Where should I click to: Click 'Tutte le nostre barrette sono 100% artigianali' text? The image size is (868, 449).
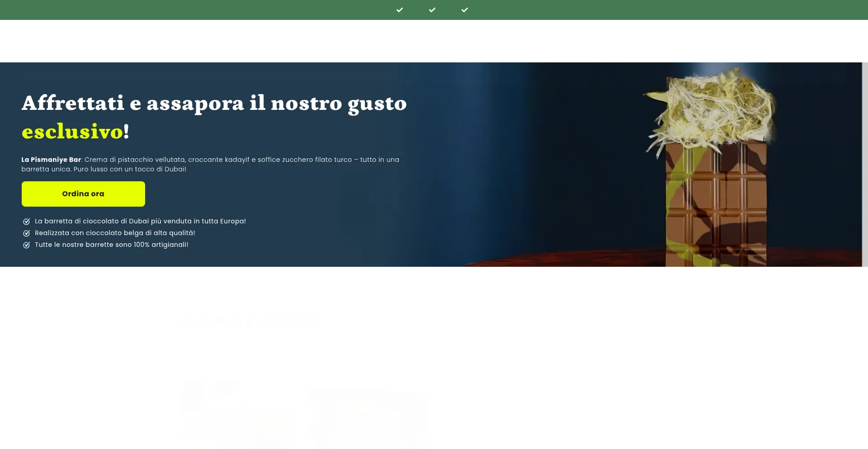pyautogui.click(x=111, y=245)
